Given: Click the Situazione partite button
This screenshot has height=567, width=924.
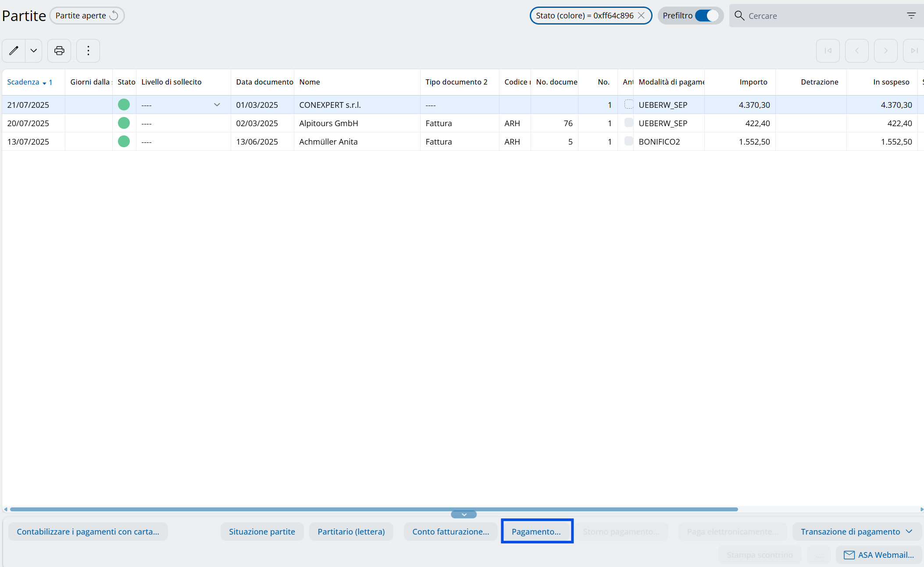Looking at the screenshot, I should (262, 532).
